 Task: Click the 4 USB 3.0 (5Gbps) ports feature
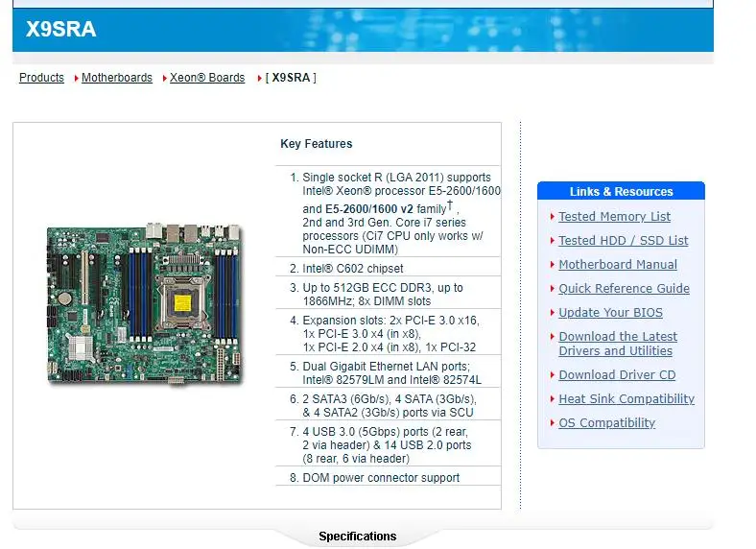pyautogui.click(x=387, y=445)
